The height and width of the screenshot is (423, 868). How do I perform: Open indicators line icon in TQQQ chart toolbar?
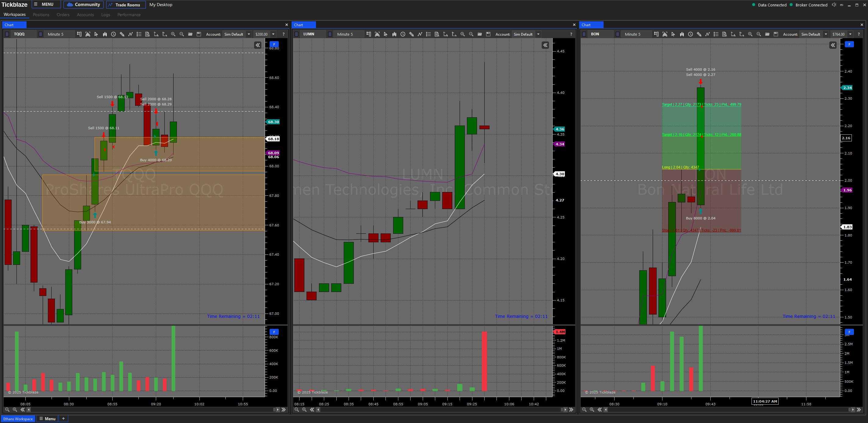coord(131,34)
